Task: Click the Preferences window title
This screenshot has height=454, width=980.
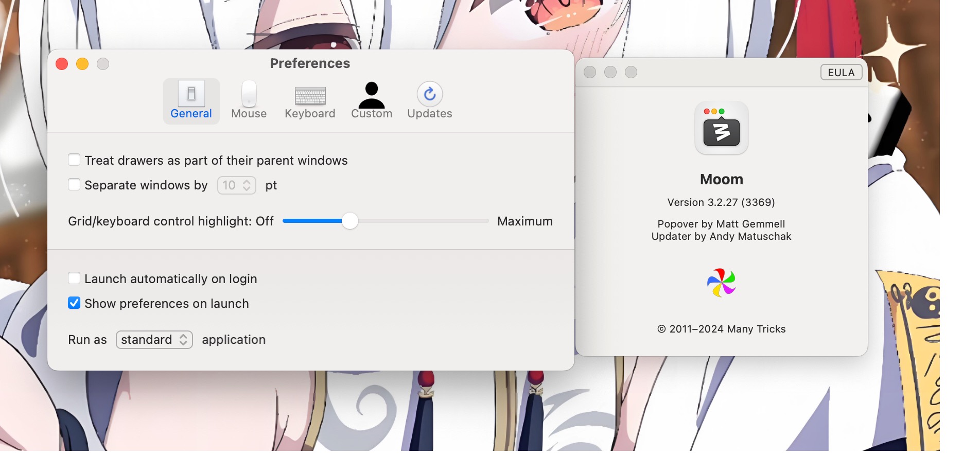Action: [x=310, y=63]
